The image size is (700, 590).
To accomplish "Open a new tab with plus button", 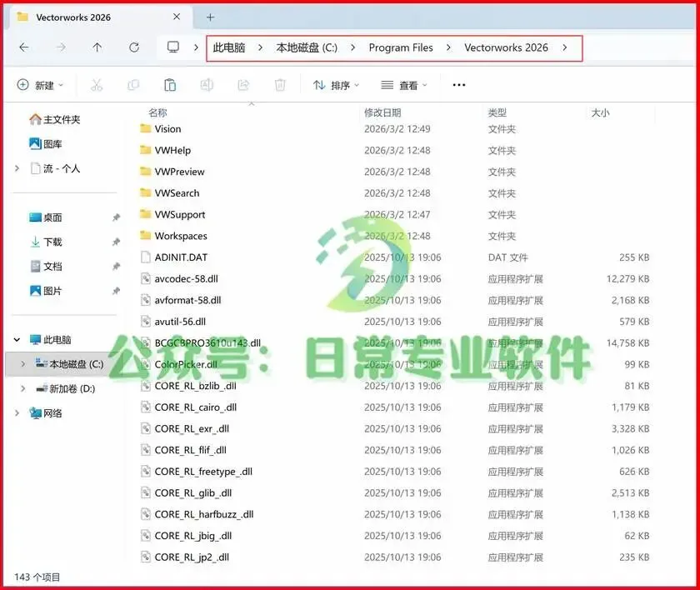I will click(x=210, y=17).
